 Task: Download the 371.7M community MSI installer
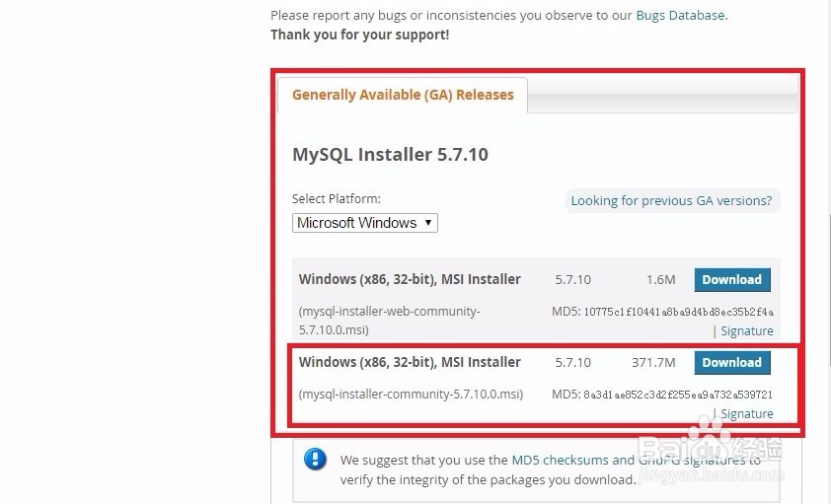point(732,363)
